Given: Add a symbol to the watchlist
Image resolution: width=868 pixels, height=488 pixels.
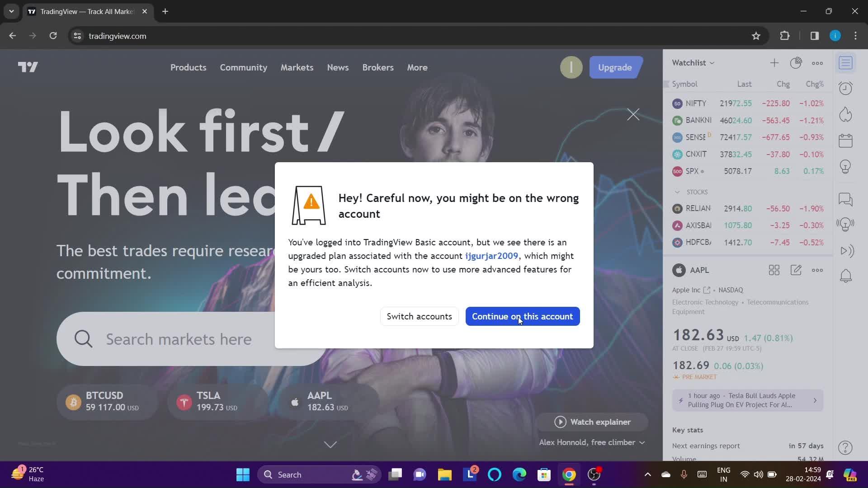Looking at the screenshot, I should point(774,63).
